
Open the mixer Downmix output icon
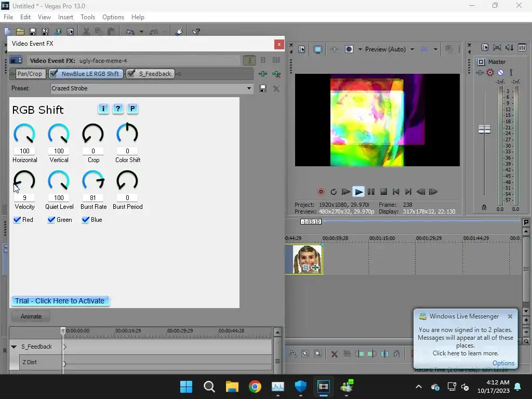coord(497,47)
